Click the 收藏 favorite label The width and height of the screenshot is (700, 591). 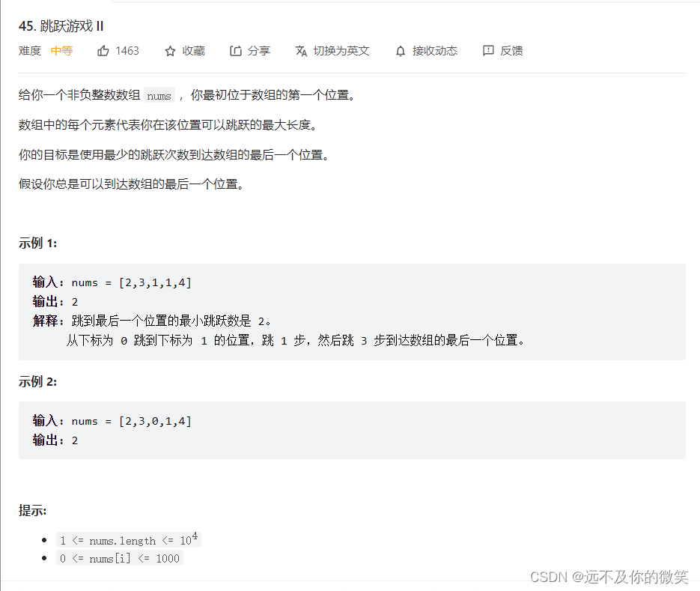(x=193, y=51)
